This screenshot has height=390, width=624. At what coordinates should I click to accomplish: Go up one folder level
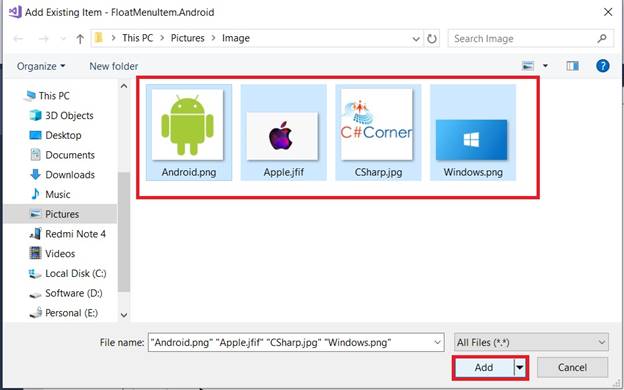tap(80, 39)
